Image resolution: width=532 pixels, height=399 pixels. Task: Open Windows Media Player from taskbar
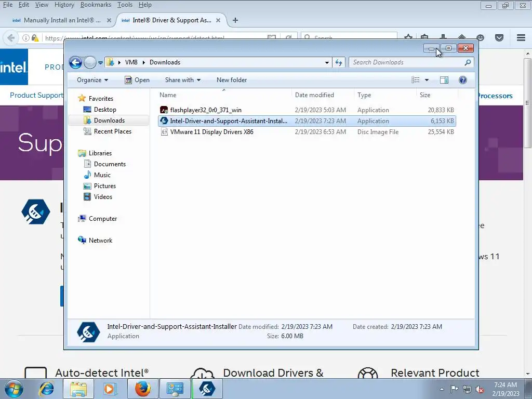click(x=110, y=389)
